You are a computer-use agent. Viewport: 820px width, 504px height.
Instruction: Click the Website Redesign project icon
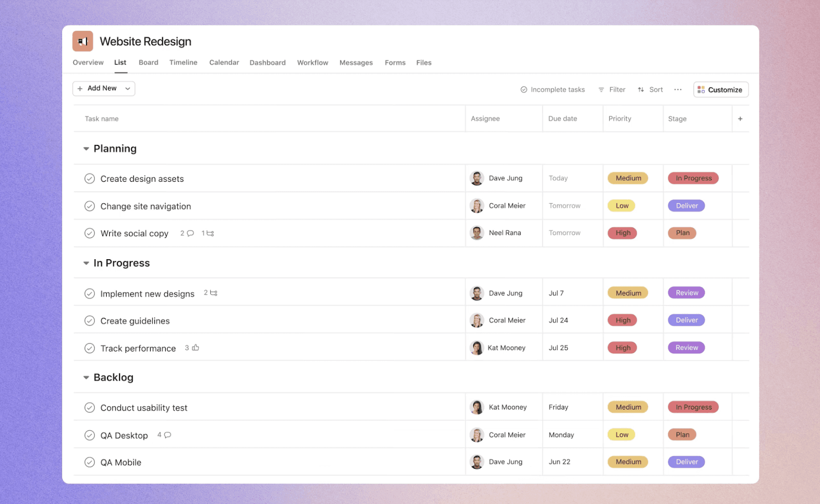pyautogui.click(x=83, y=41)
